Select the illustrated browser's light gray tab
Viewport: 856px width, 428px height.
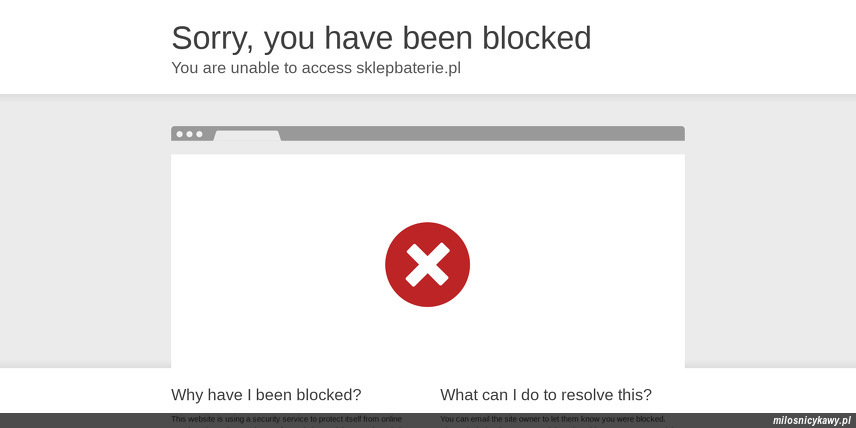point(247,136)
